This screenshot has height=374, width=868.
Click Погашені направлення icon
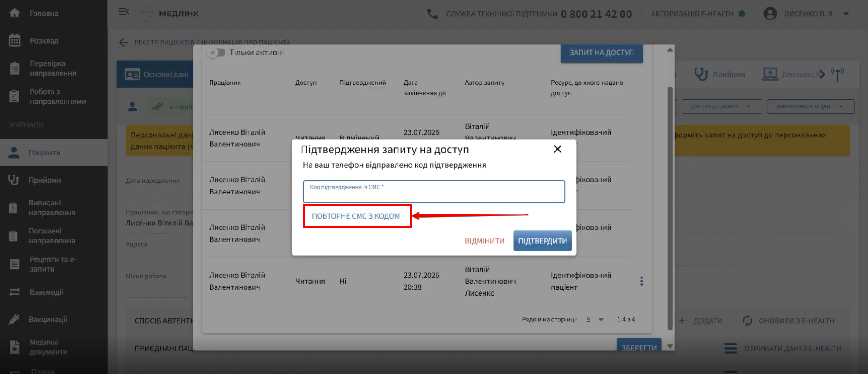pyautogui.click(x=13, y=236)
